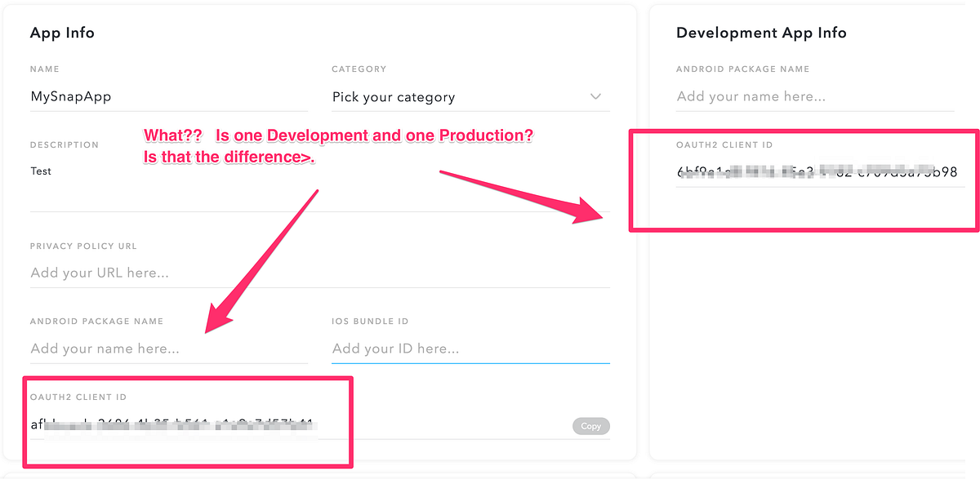Click Development Android package name input
The height and width of the screenshot is (484, 980).
(814, 96)
